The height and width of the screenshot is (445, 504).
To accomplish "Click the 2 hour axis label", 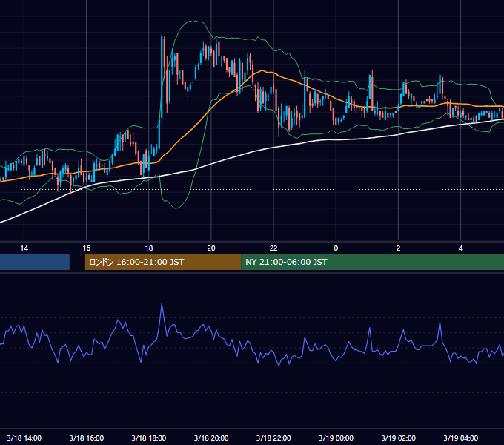I will click(x=398, y=248).
